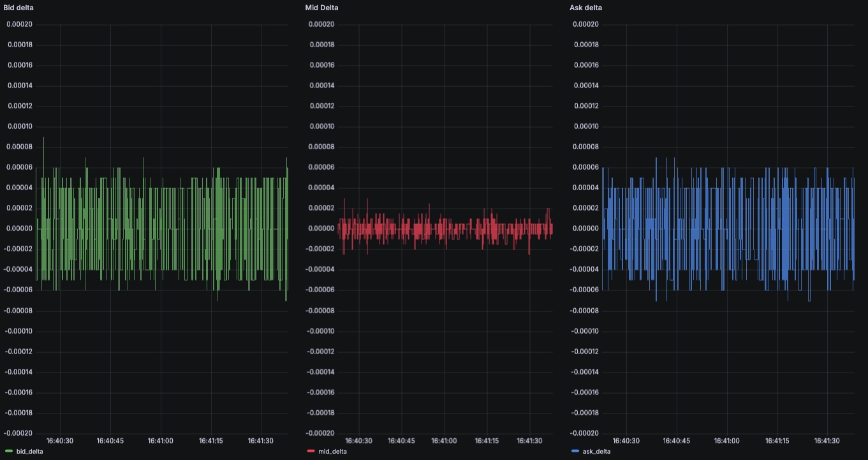Click the blue ask_delta legend color swatch

coord(575,451)
